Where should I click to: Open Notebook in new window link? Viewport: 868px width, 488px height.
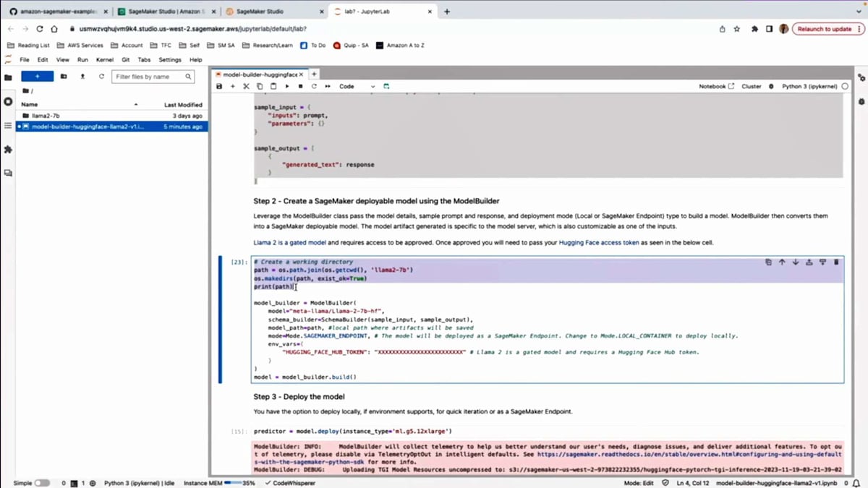pos(716,86)
